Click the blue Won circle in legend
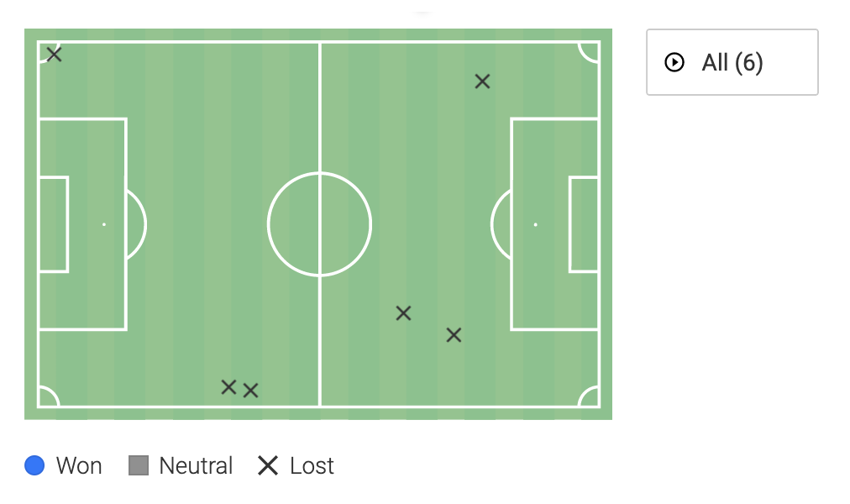 [34, 465]
